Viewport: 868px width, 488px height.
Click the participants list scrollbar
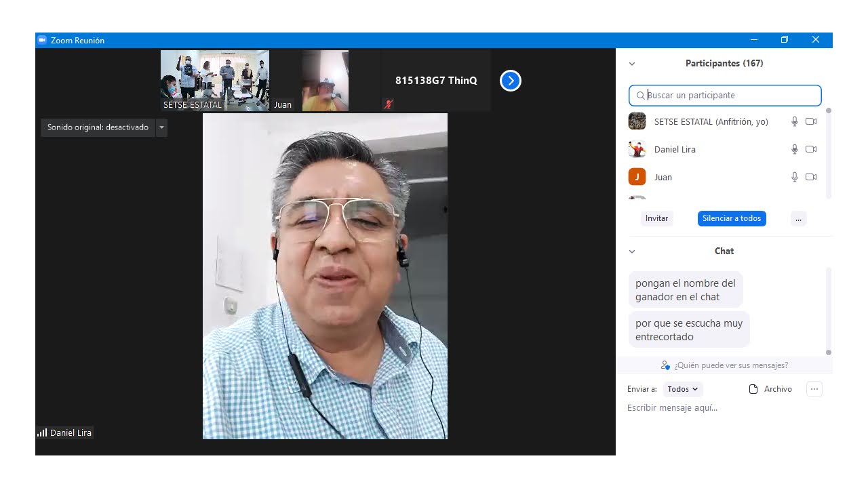(x=829, y=153)
